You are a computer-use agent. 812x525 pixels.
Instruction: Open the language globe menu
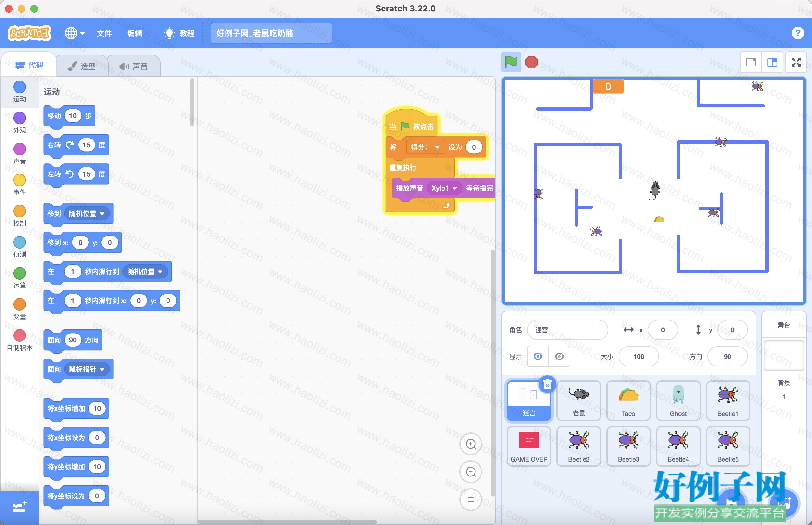(x=75, y=33)
